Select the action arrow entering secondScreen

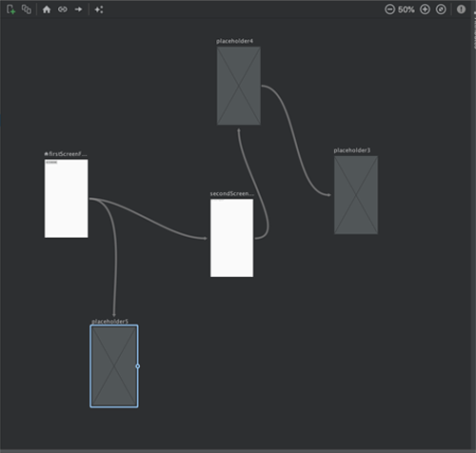pyautogui.click(x=149, y=219)
